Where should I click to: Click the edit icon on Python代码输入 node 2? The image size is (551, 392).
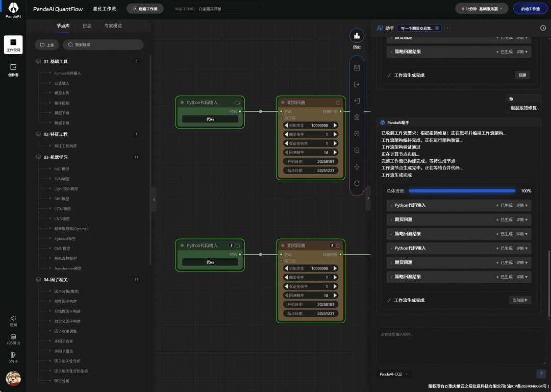pos(238,246)
